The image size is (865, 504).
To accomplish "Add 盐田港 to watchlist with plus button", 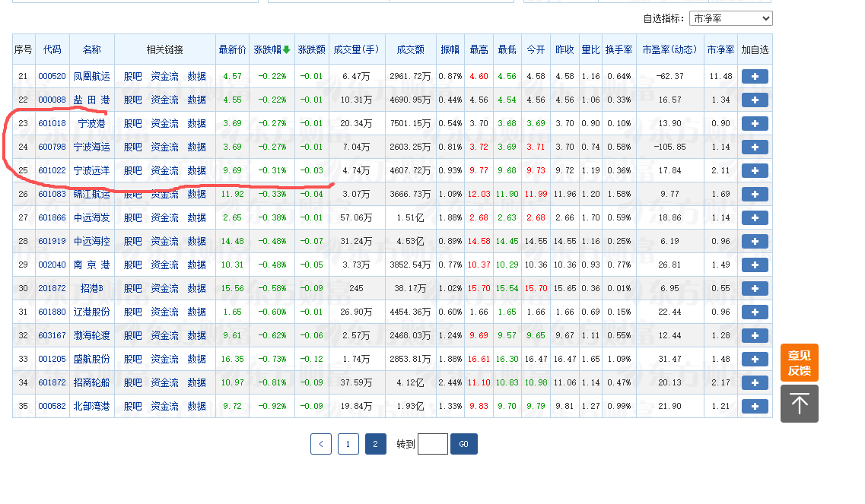I will coord(755,100).
